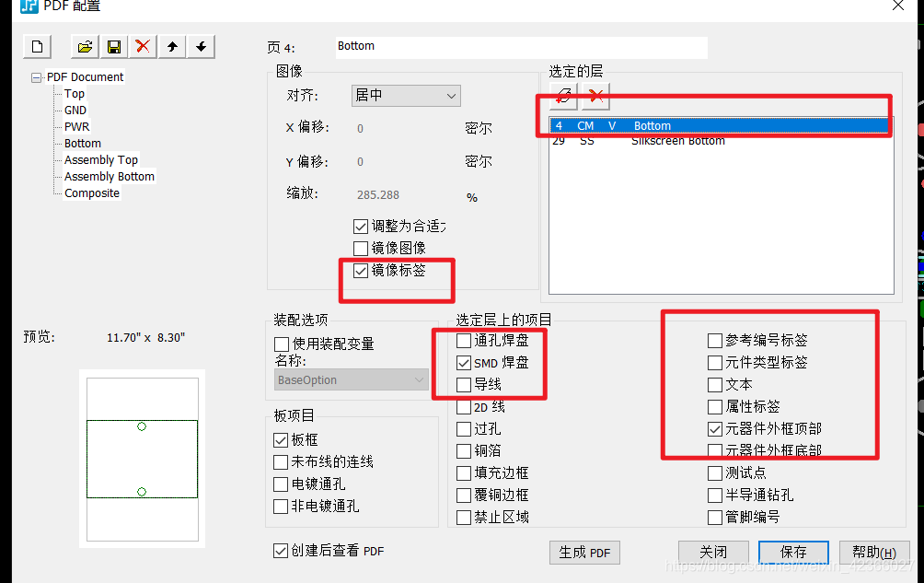The width and height of the screenshot is (924, 583).
Task: Toggle 元器件外框顶部 checkbox
Action: click(715, 429)
